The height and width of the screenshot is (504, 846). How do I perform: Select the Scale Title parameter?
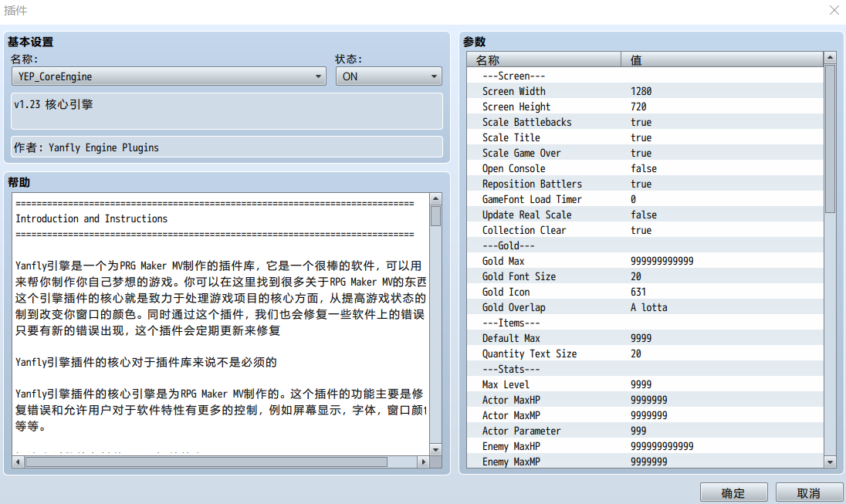pyautogui.click(x=645, y=137)
